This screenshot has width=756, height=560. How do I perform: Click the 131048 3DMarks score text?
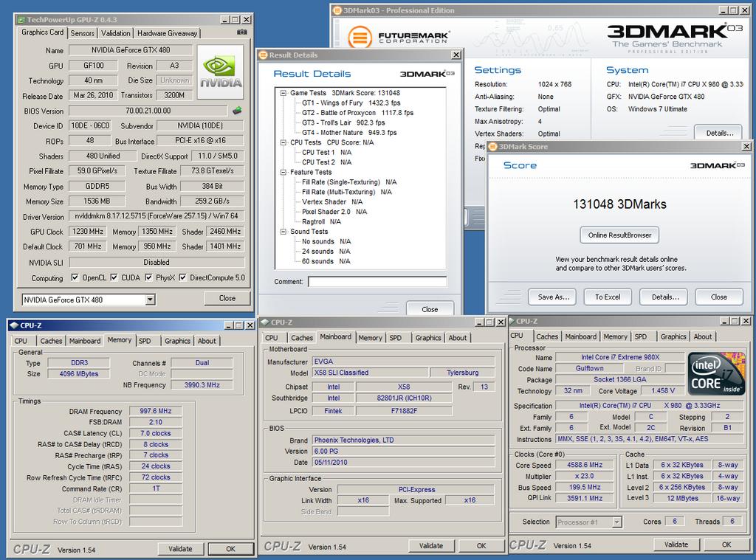619,204
